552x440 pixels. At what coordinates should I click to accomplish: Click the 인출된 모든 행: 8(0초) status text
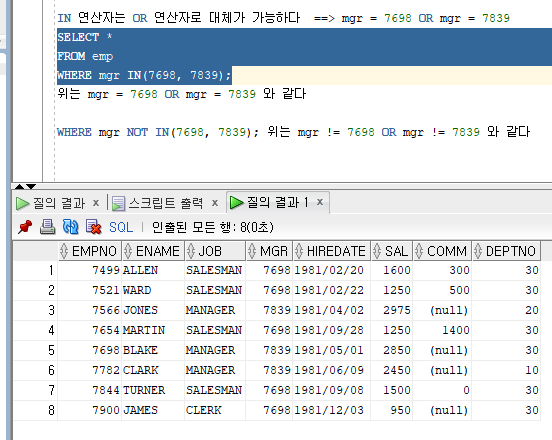(x=213, y=227)
